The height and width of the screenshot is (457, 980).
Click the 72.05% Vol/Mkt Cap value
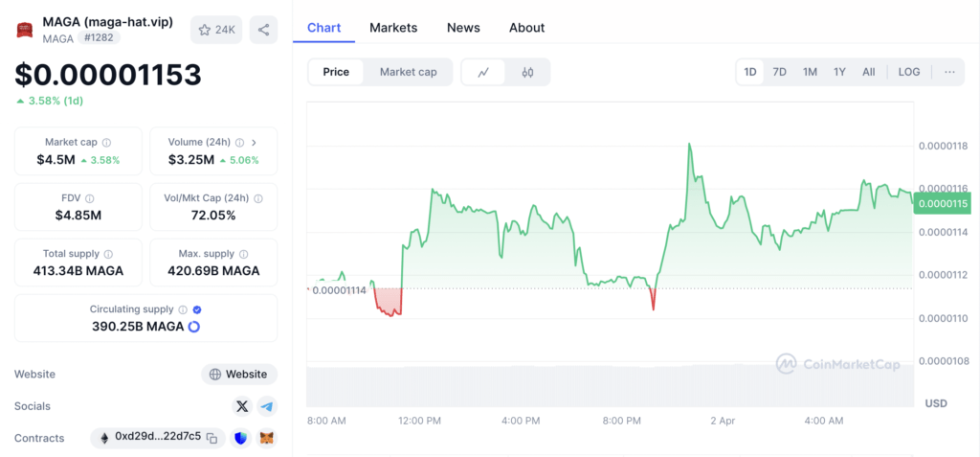tap(213, 216)
